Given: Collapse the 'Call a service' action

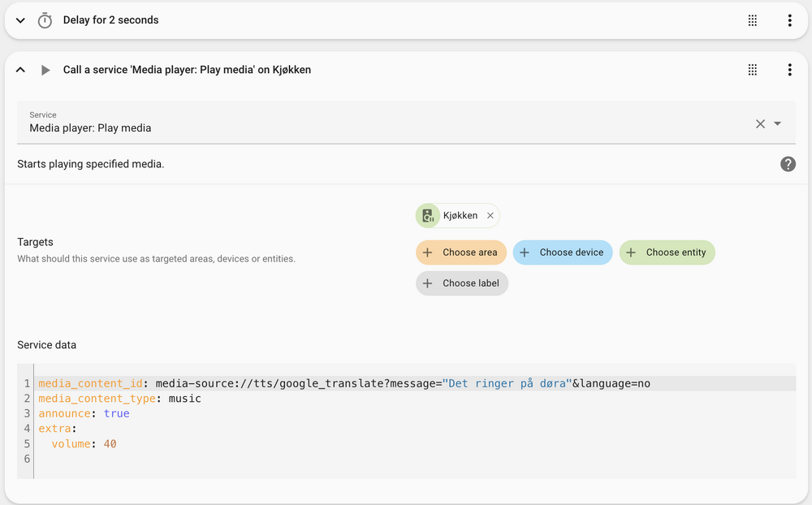Looking at the screenshot, I should 21,70.
